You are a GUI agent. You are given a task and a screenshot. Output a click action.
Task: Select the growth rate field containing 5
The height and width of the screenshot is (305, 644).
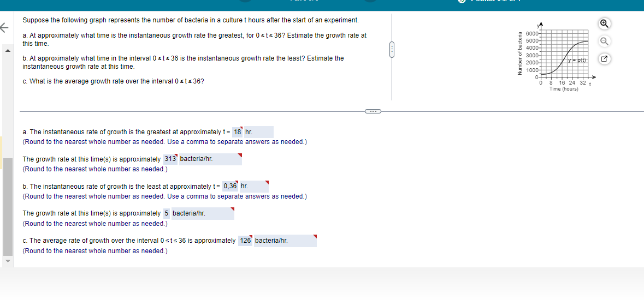click(x=167, y=213)
